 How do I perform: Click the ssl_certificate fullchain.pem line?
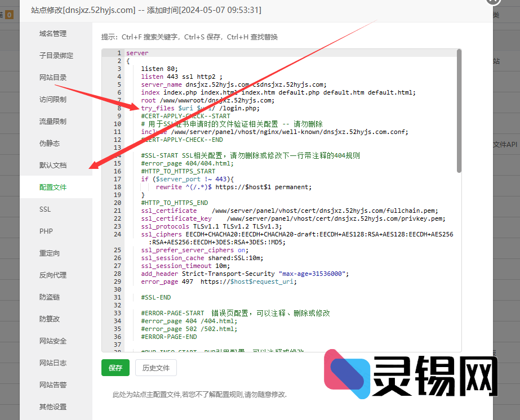coord(290,211)
